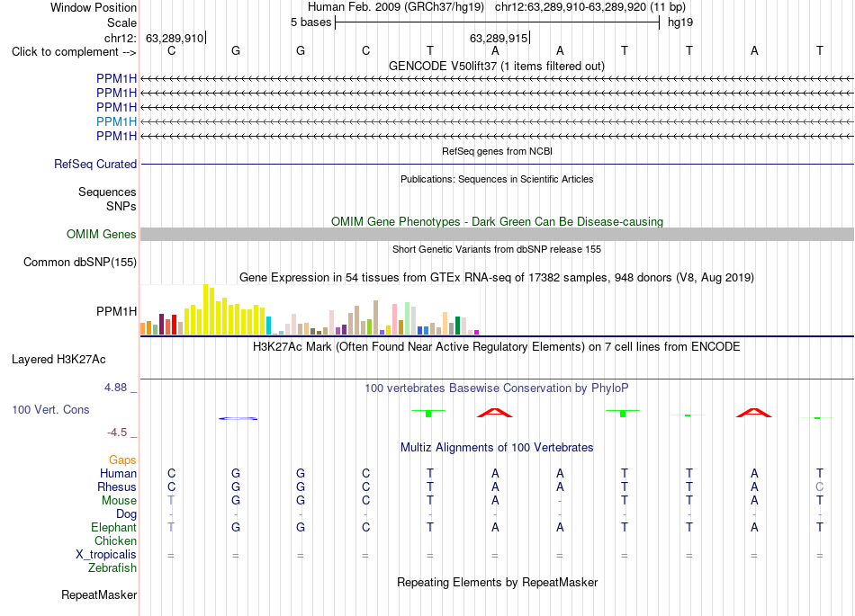Select the Mouse alignment row label
Screen dimensions: 855x616
[119, 501]
